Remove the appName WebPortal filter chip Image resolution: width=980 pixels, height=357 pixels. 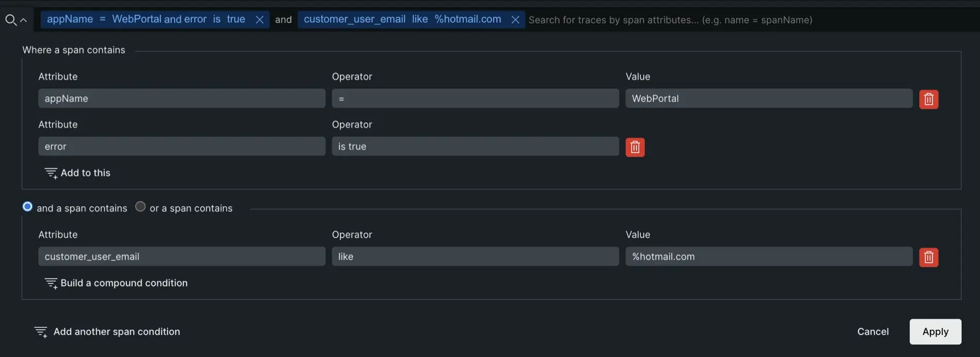click(x=259, y=20)
